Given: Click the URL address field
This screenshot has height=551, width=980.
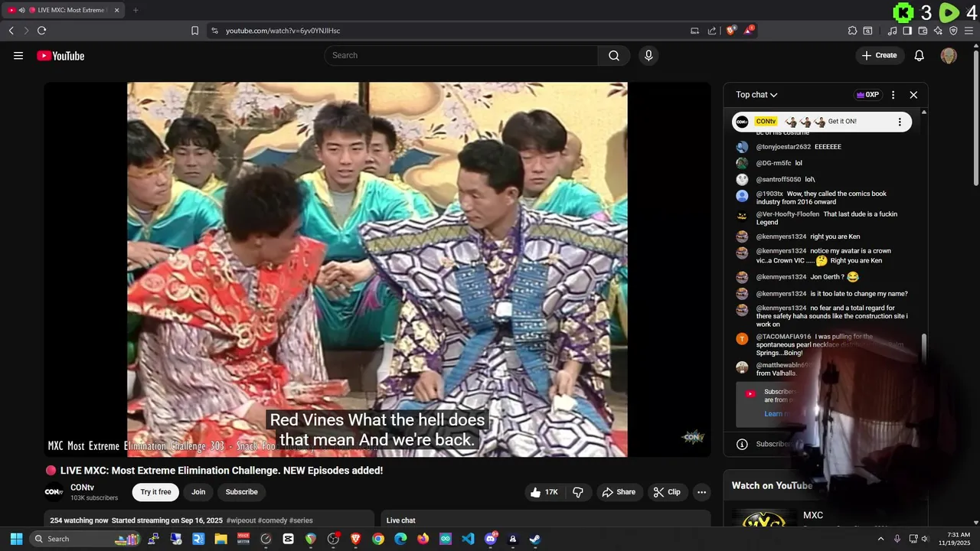Looking at the screenshot, I should tap(452, 31).
